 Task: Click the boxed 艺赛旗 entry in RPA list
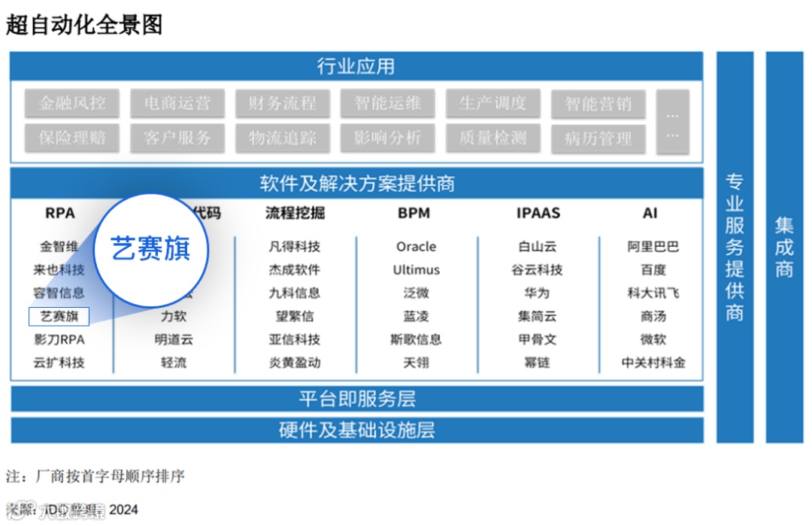[x=59, y=316]
